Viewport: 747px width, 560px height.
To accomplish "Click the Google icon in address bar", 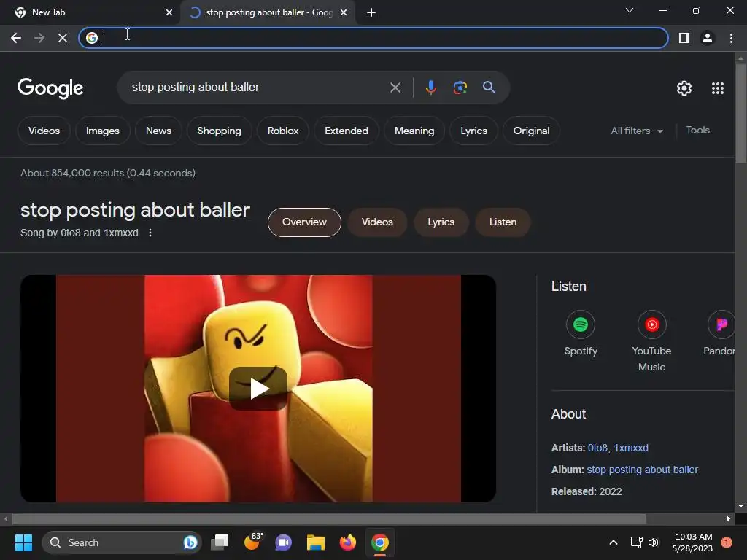I will pos(92,38).
